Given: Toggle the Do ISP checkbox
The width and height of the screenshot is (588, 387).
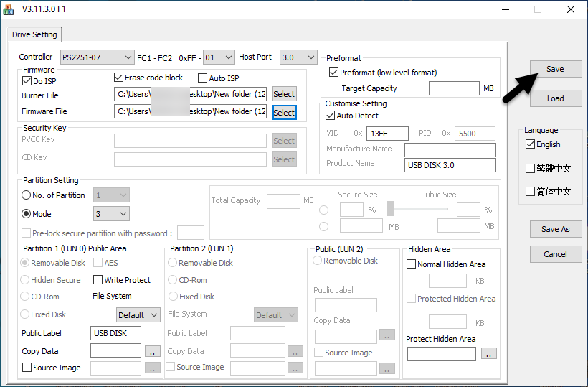Looking at the screenshot, I should click(27, 81).
